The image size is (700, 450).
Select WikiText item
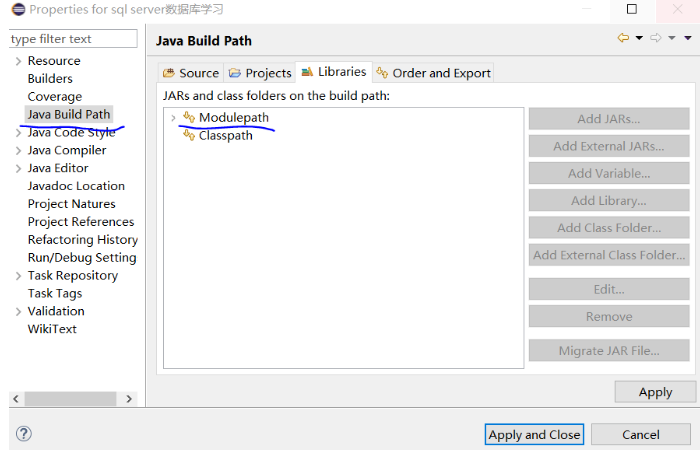tap(52, 329)
